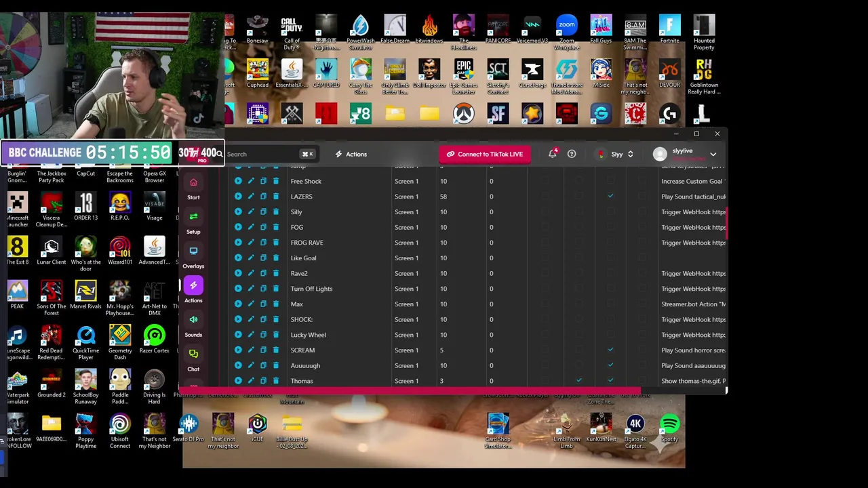The width and height of the screenshot is (868, 488).
Task: Open Serato DJ Pro desktop icon
Action: (189, 428)
